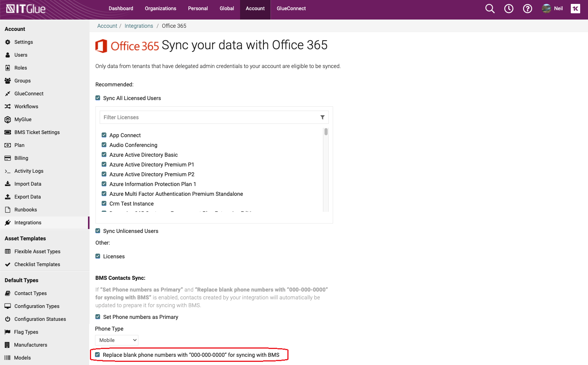The width and height of the screenshot is (588, 365).
Task: Click the IT Glue logo
Action: [x=26, y=9]
